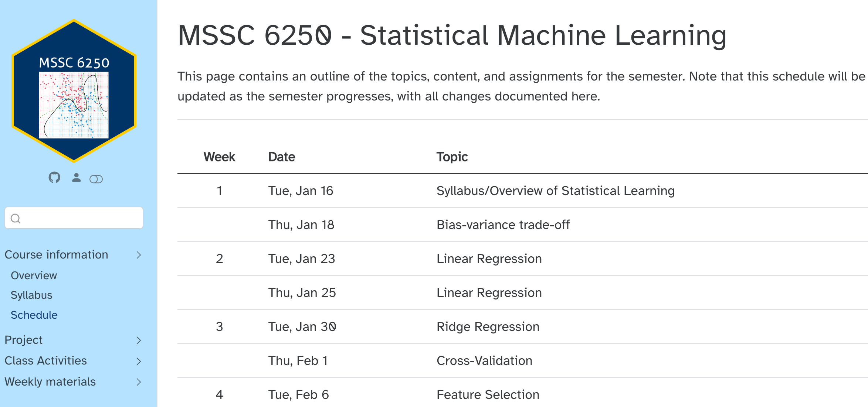Image resolution: width=868 pixels, height=407 pixels.
Task: Open the Overview page link
Action: tap(34, 276)
